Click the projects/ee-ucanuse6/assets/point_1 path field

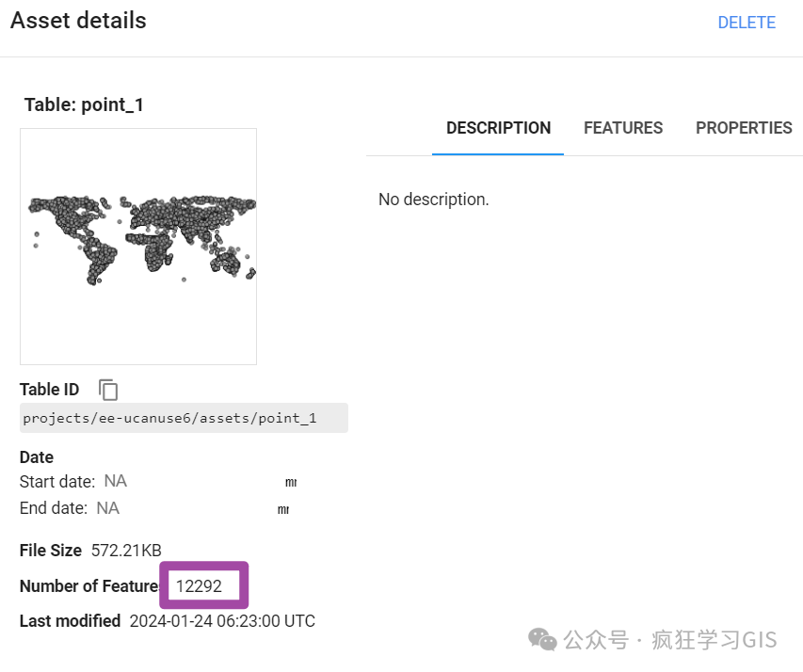tap(184, 418)
